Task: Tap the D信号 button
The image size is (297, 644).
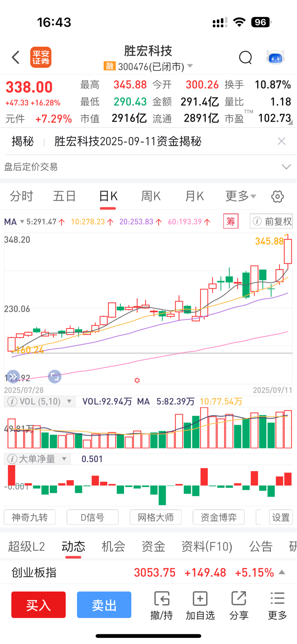Action: [x=93, y=517]
